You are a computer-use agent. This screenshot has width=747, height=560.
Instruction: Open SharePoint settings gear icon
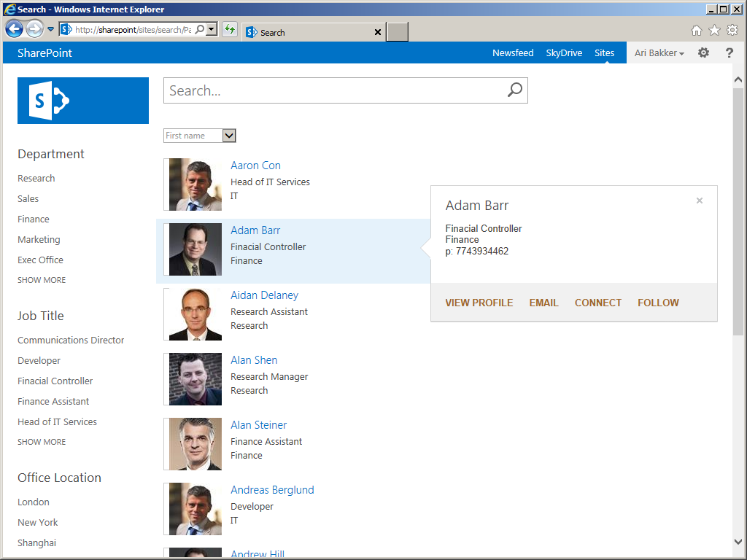704,52
